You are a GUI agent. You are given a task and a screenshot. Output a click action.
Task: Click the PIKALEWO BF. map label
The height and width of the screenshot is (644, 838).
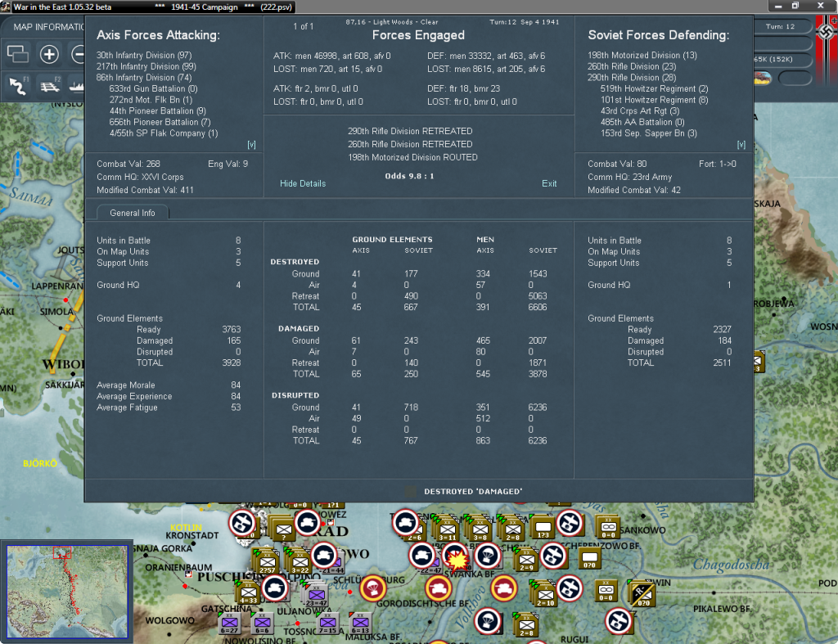click(722, 609)
